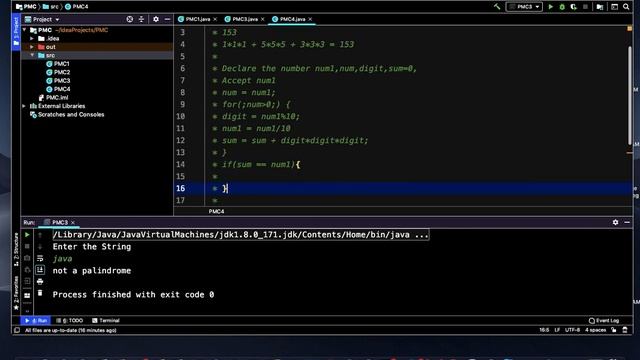Click the PMC breadcrumb in navigation bar
This screenshot has width=640, height=360.
[x=26, y=7]
